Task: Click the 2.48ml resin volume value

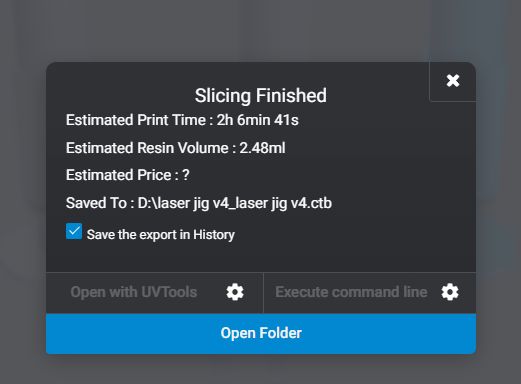Action: click(262, 148)
